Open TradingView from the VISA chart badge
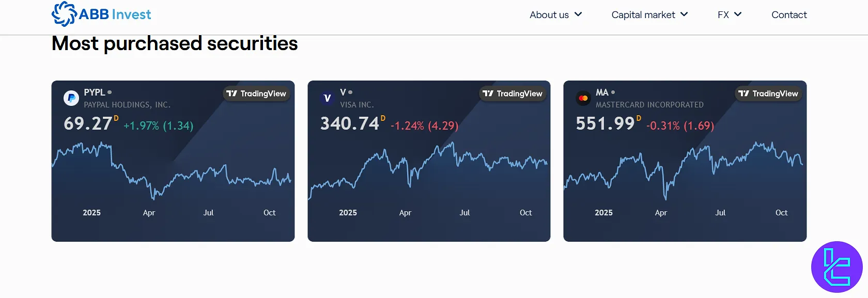The width and height of the screenshot is (868, 298). [513, 93]
